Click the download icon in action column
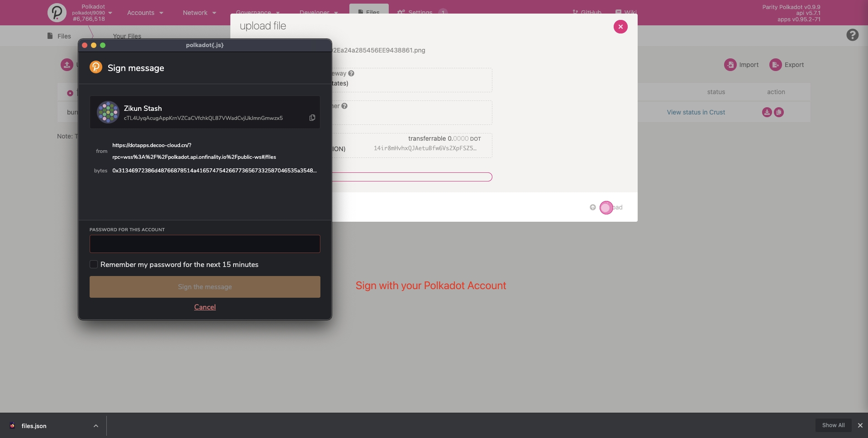Screen dimensions: 868x438 [767, 112]
